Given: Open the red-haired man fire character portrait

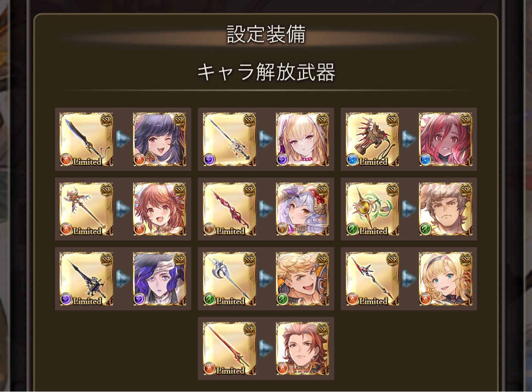Looking at the screenshot, I should pyautogui.click(x=303, y=349).
